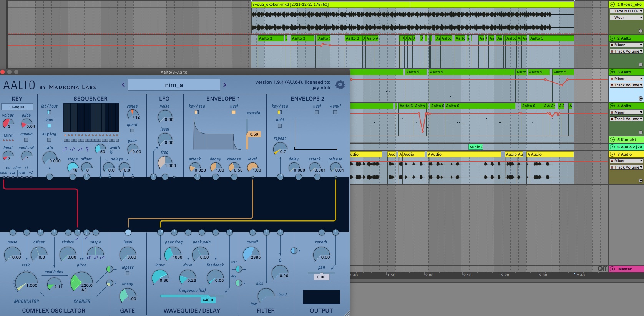The height and width of the screenshot is (316, 644).
Task: Randomize sequencer with question mark
Action: click(x=87, y=149)
